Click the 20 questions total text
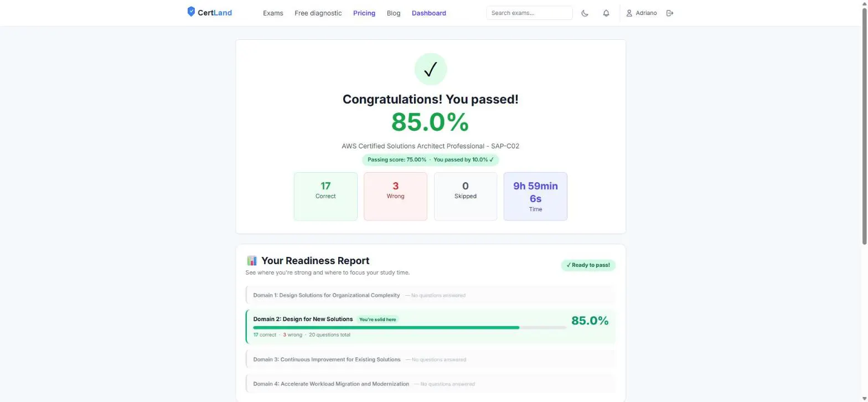 coord(329,335)
